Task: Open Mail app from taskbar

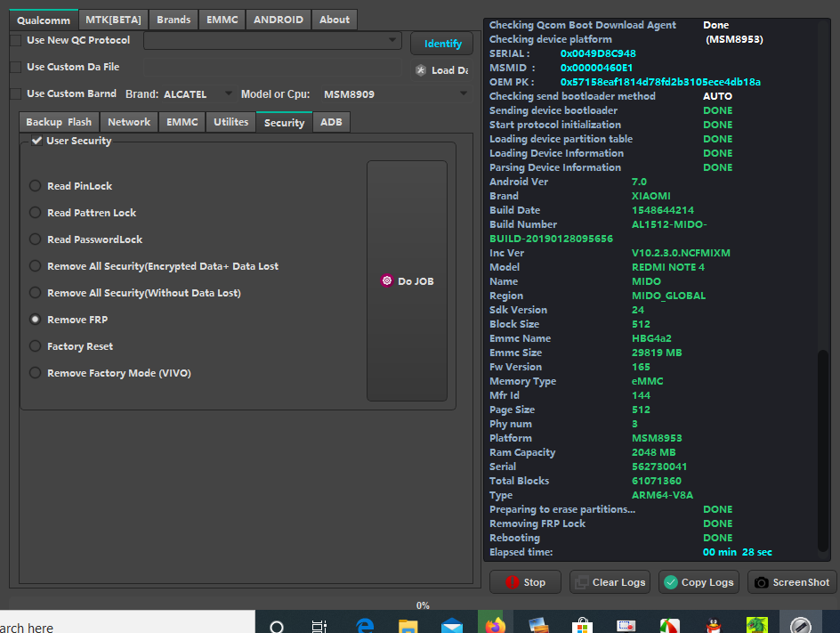Action: click(x=452, y=626)
